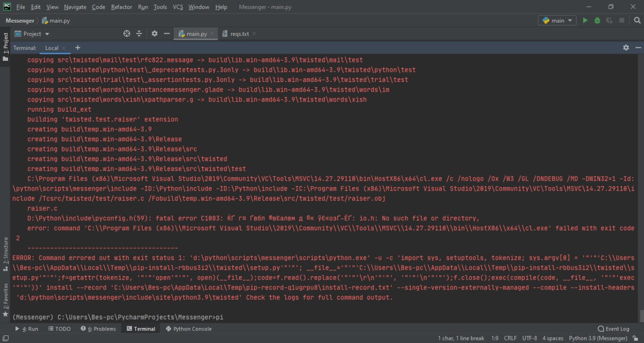Toggle the Terminal tool window button
The width and height of the screenshot is (644, 343).
point(141,329)
